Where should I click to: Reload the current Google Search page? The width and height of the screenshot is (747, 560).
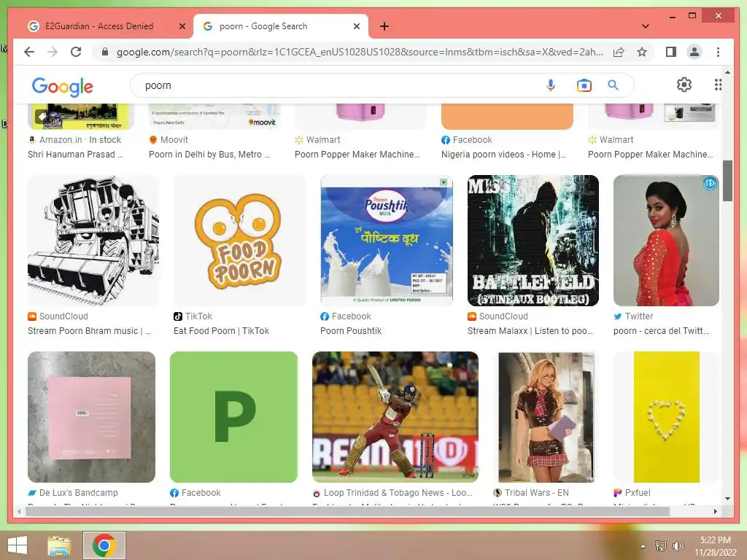pos(76,52)
